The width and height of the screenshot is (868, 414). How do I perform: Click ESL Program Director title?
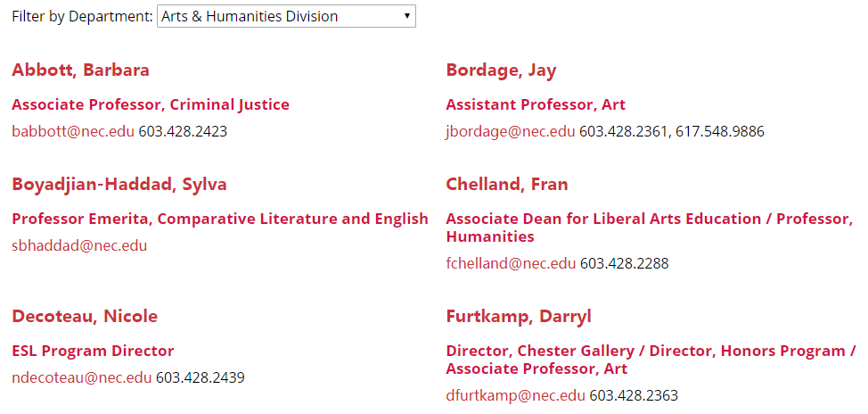tap(93, 351)
